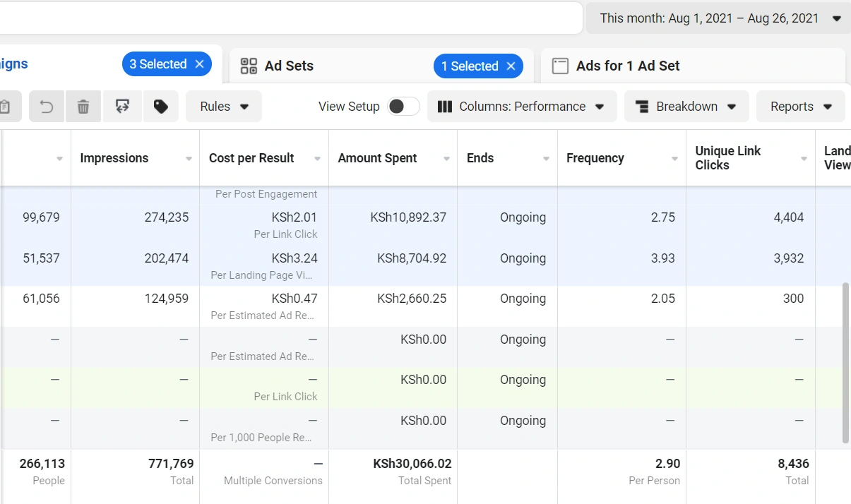Sort by Ends header

[480, 158]
